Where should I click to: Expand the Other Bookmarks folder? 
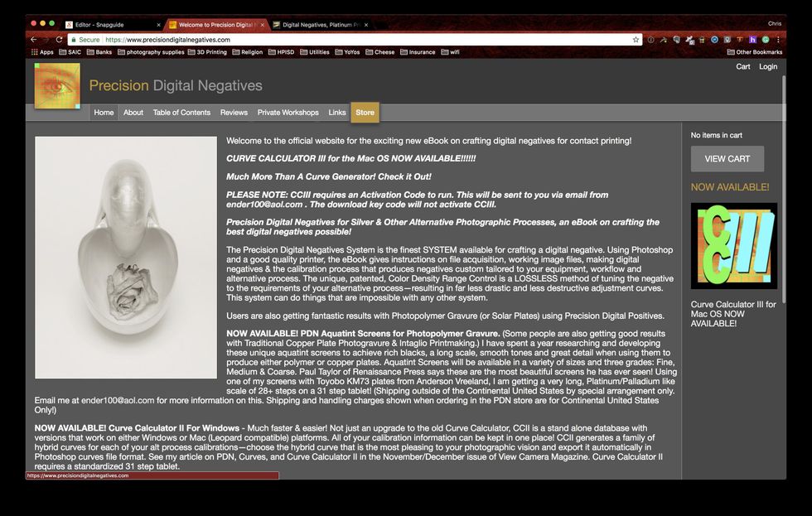point(754,52)
